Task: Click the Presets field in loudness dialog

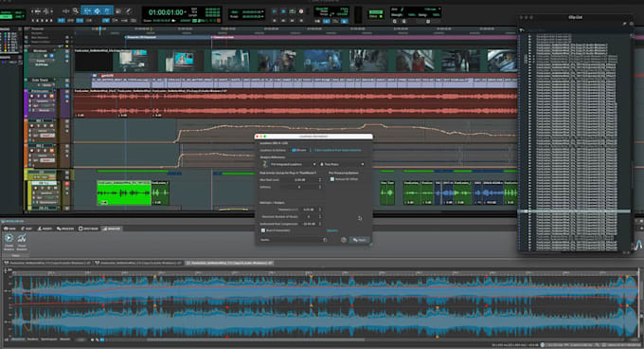Action: click(295, 240)
